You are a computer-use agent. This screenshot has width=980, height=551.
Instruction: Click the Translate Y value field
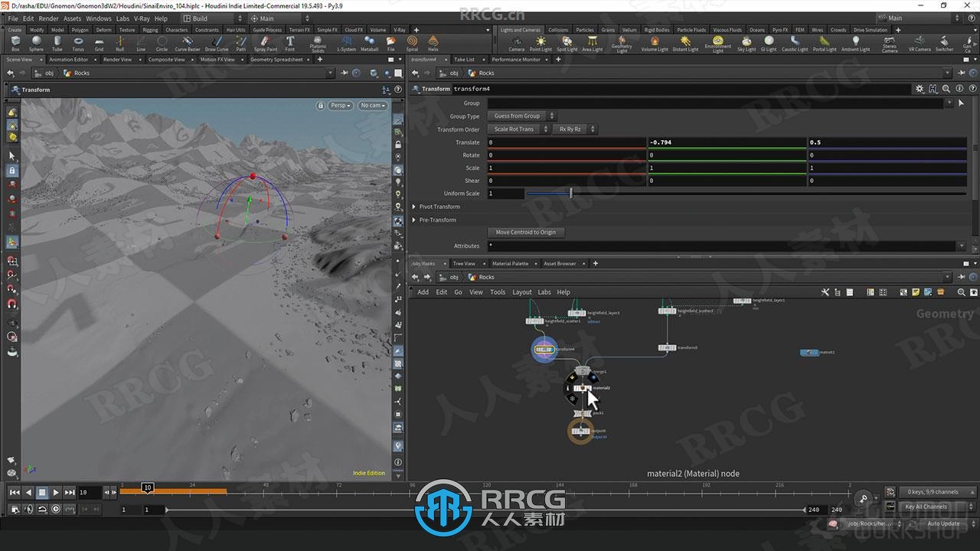[727, 142]
